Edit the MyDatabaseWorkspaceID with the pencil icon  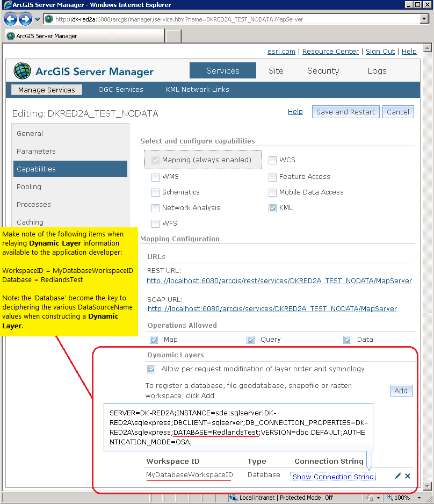pos(397,476)
